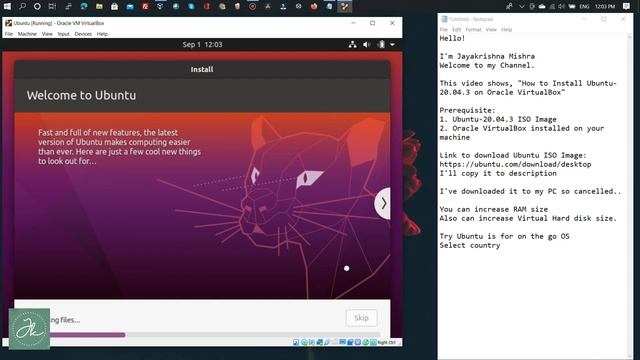The image size is (640, 360).
Task: Click Skip in the Ubuntu installer
Action: pos(361,318)
